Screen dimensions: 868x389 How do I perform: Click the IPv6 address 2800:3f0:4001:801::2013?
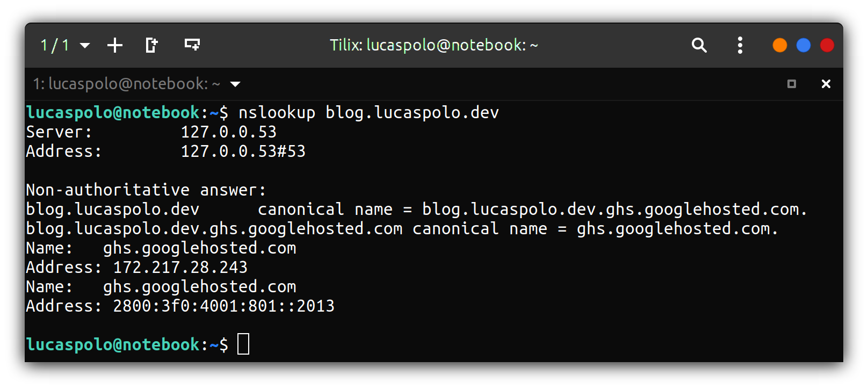tap(223, 306)
